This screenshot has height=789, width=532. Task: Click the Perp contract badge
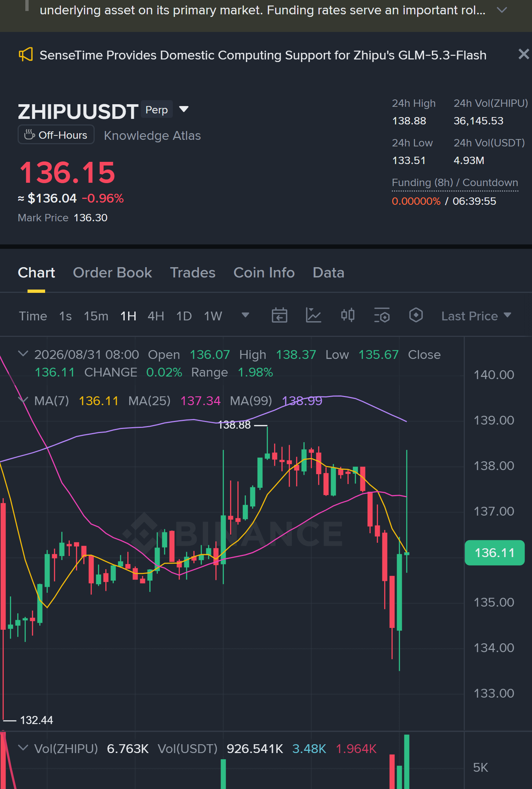[157, 109]
